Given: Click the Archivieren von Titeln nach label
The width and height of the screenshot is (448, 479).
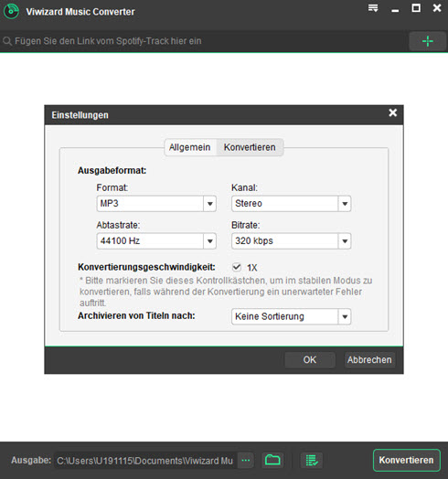Looking at the screenshot, I should coord(136,315).
